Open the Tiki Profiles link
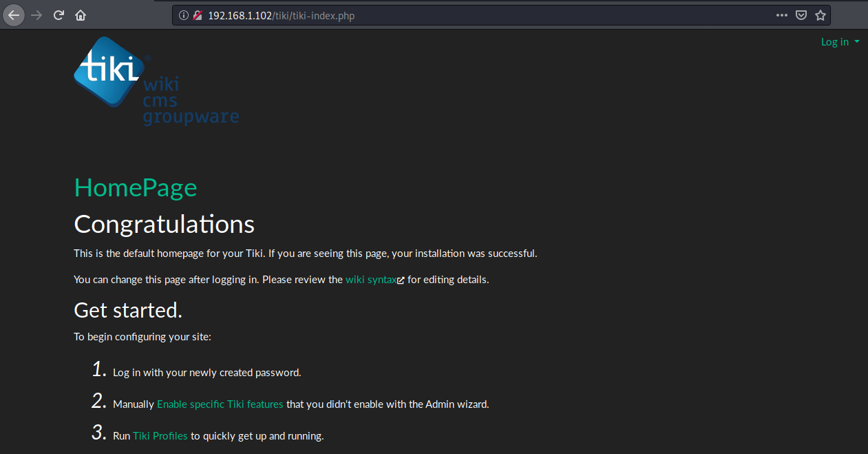The height and width of the screenshot is (454, 868). click(x=160, y=436)
